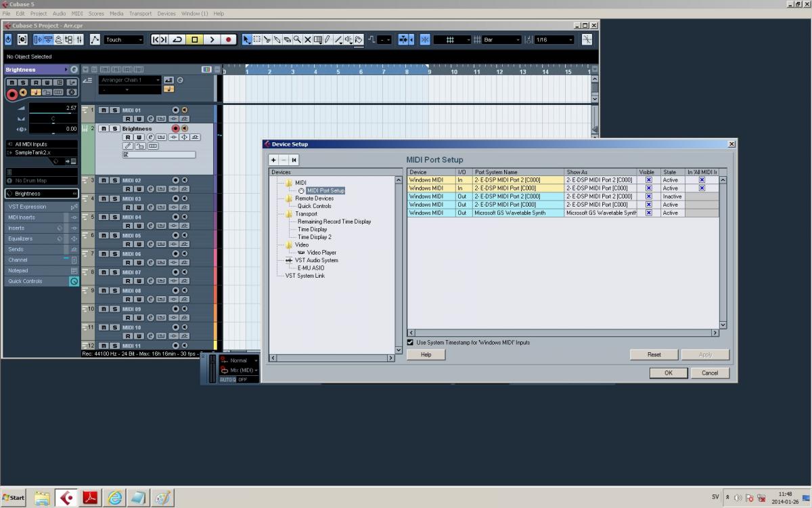This screenshot has height=508, width=812.
Task: Open the MIDI menu
Action: tap(77, 14)
